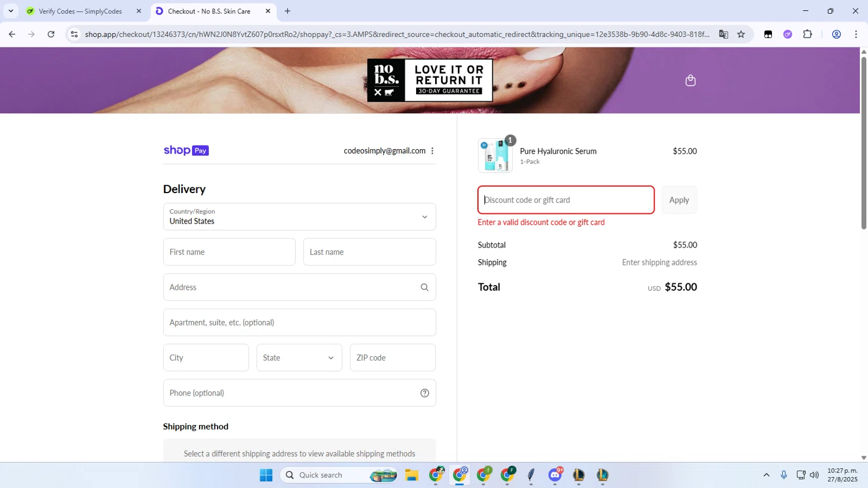Viewport: 868px width, 488px height.
Task: Click the 'Enter a valid discount code' error
Action: (x=541, y=223)
